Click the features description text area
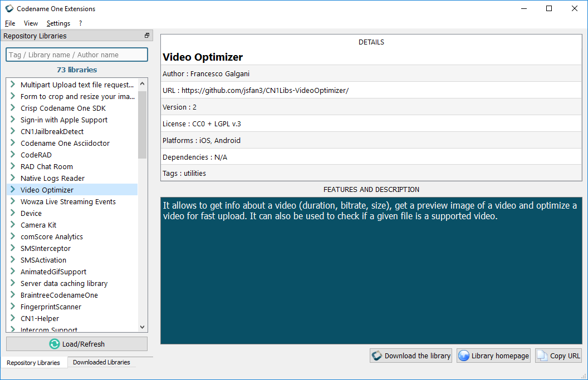This screenshot has height=380, width=588. tap(371, 270)
